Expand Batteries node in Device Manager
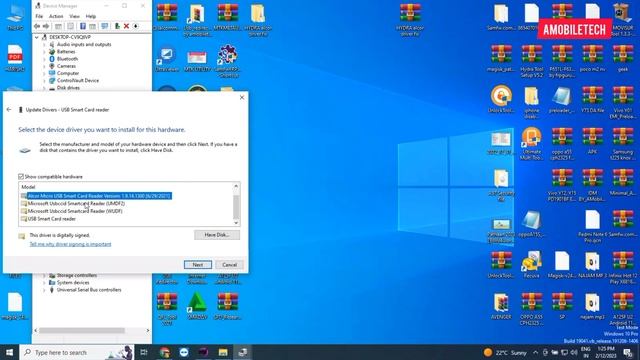640x360 pixels. [x=44, y=52]
